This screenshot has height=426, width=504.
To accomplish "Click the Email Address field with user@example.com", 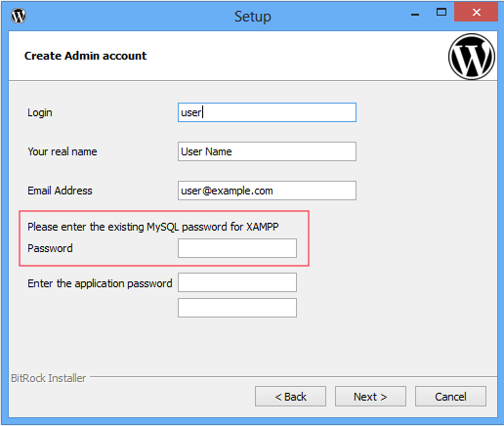I will click(267, 191).
